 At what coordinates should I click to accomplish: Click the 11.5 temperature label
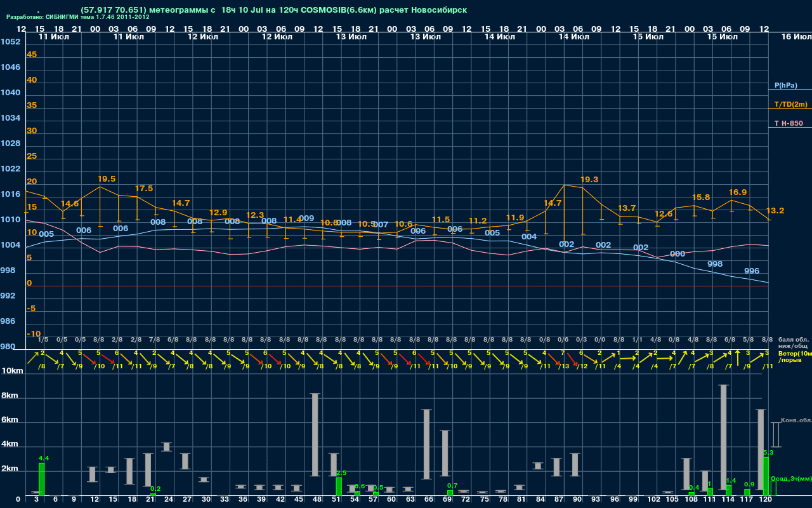click(440, 220)
